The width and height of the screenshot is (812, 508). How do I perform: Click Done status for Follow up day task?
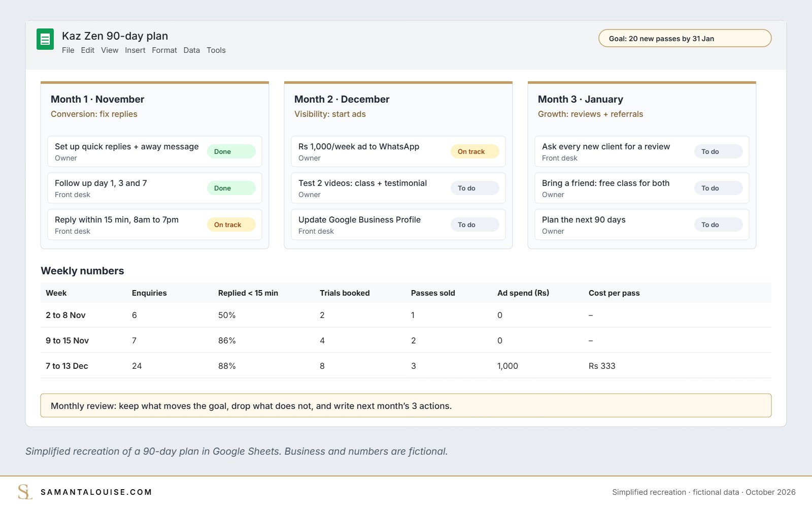pos(231,188)
